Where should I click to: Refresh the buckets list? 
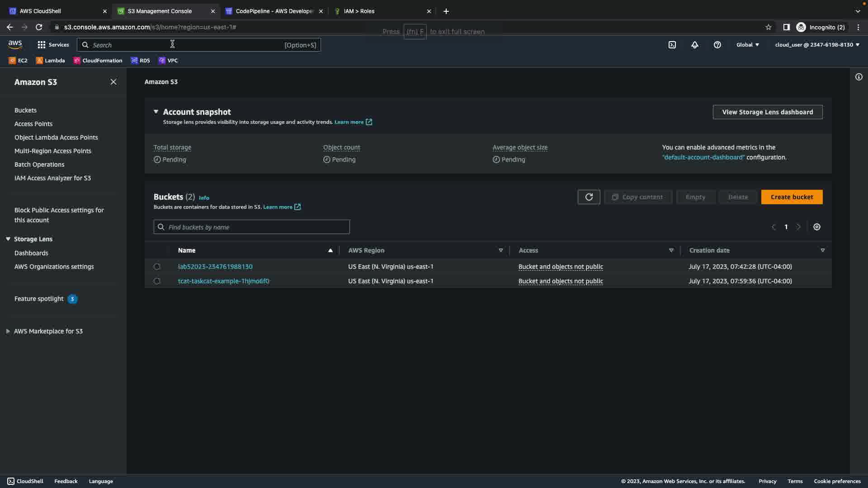coord(589,197)
